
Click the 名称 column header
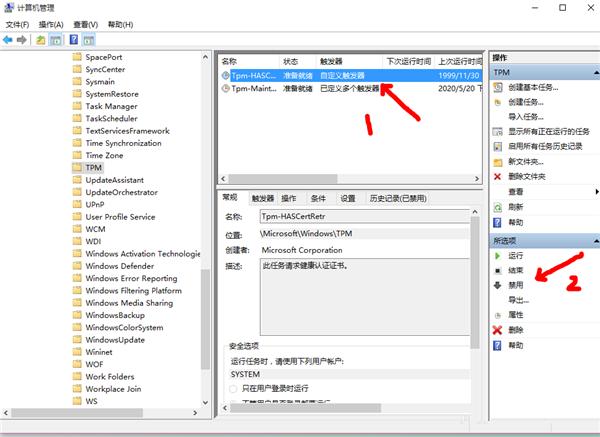click(x=249, y=61)
